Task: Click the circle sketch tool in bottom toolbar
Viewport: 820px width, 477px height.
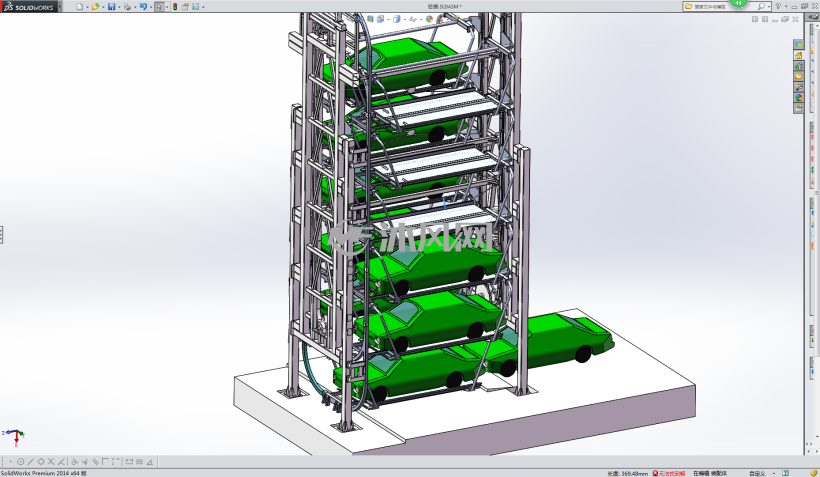Action: point(20,461)
